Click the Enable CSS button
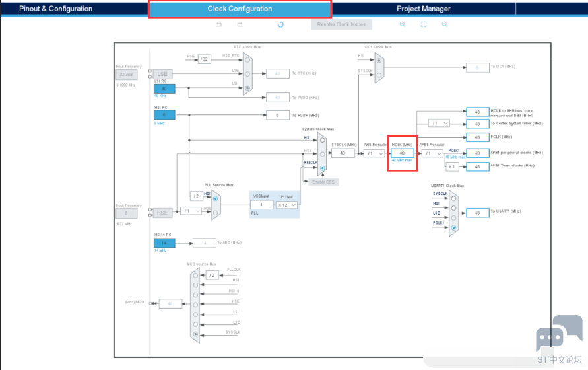Viewport: 588px width, 370px height. point(323,182)
